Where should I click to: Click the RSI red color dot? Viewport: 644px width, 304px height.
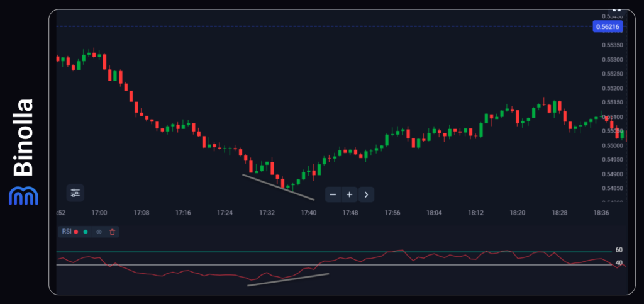[76, 232]
